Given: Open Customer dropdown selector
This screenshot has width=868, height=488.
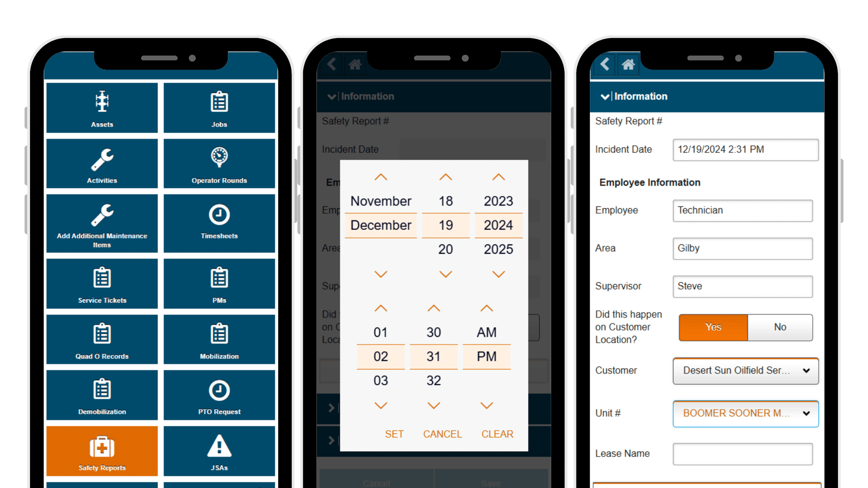Looking at the screenshot, I should 743,370.
